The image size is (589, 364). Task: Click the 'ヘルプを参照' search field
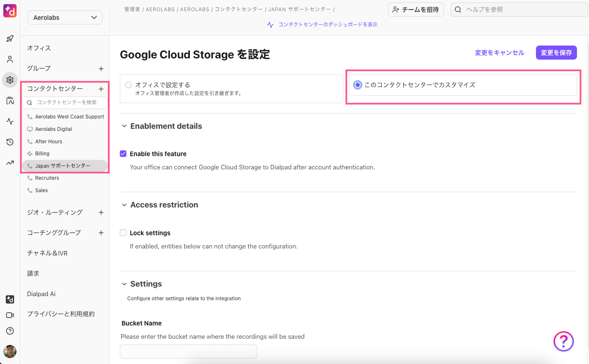click(519, 10)
